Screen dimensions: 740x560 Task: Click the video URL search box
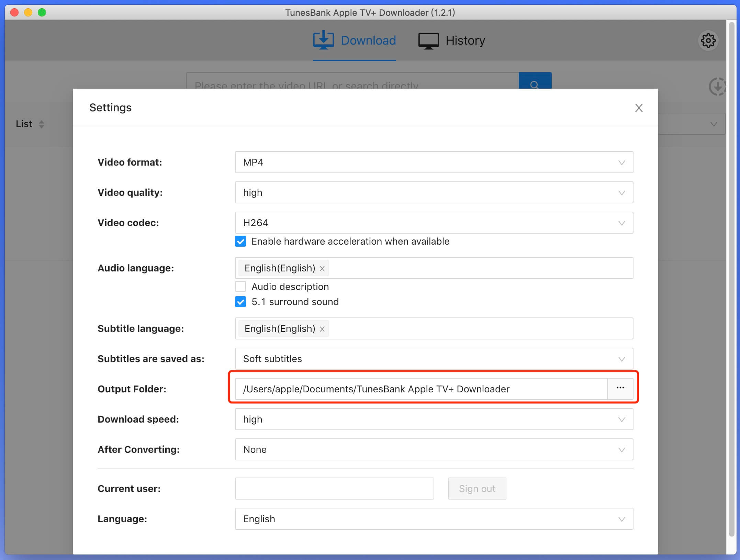(352, 81)
